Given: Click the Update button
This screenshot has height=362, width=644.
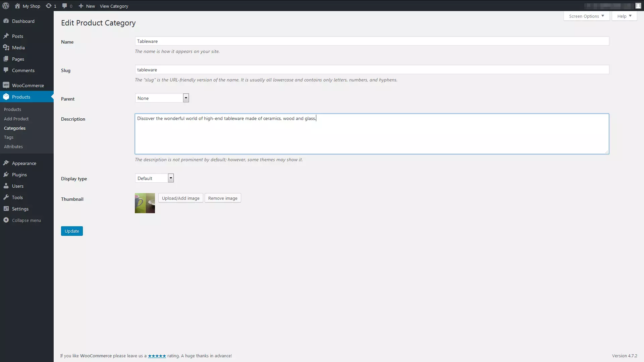Looking at the screenshot, I should coord(72,231).
